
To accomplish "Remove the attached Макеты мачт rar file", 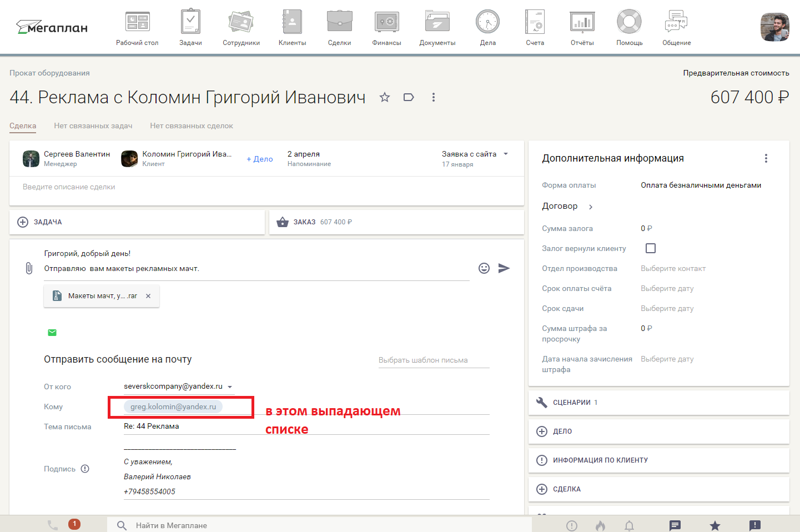I will click(x=148, y=296).
